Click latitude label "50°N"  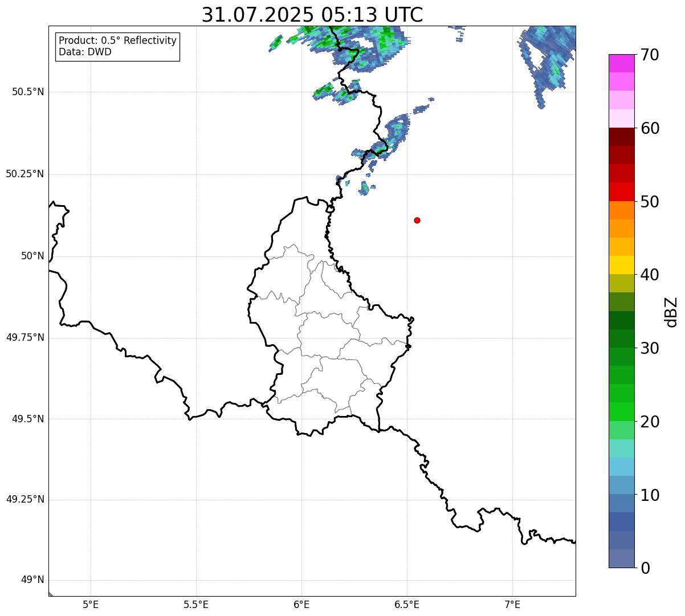pyautogui.click(x=32, y=256)
